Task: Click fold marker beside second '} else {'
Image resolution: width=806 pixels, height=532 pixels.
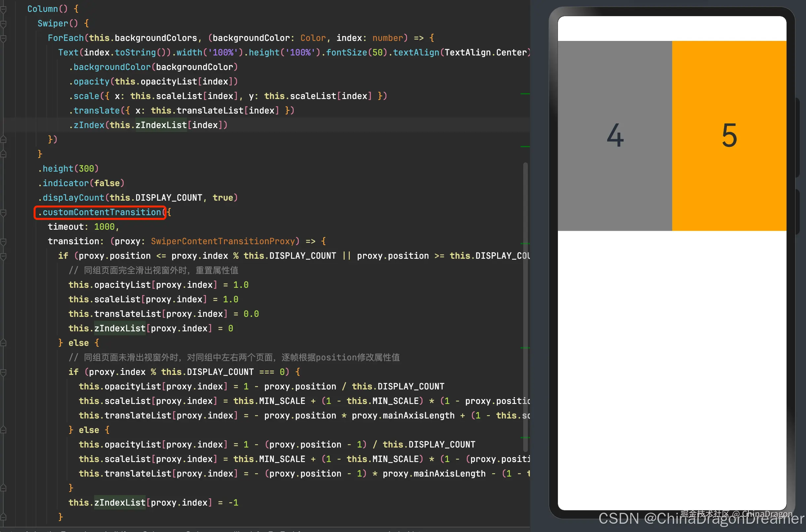Action: (x=3, y=430)
